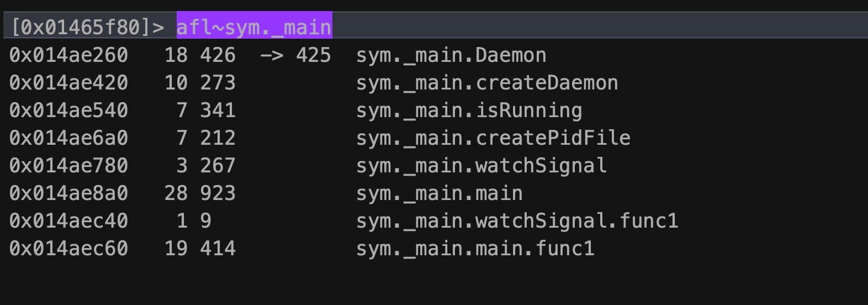The height and width of the screenshot is (305, 868).
Task: Click the sym._main.watchSignal symbol
Action: point(481,166)
